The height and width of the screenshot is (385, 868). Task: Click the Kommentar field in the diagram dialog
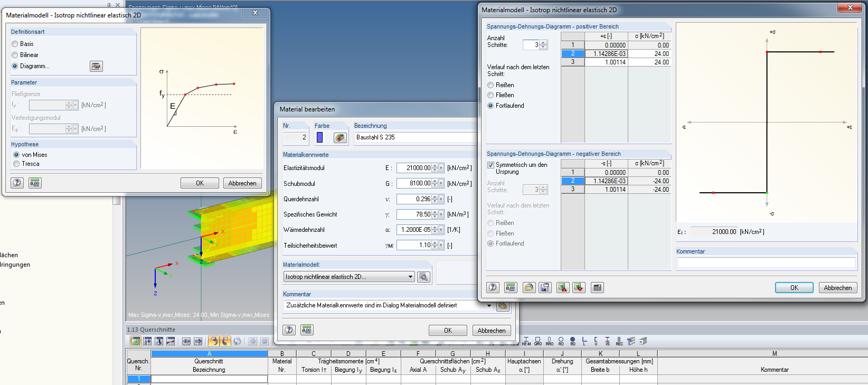(766, 262)
